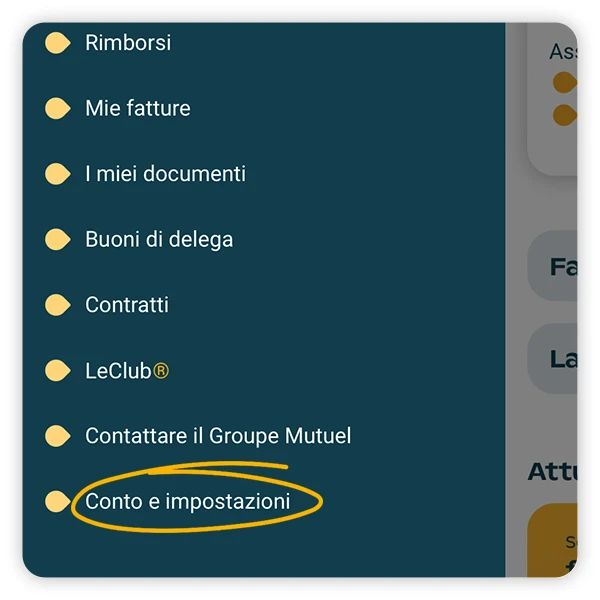Image resolution: width=600 pixels, height=600 pixels.
Task: Select the Contratti menu entry
Action: point(127,305)
